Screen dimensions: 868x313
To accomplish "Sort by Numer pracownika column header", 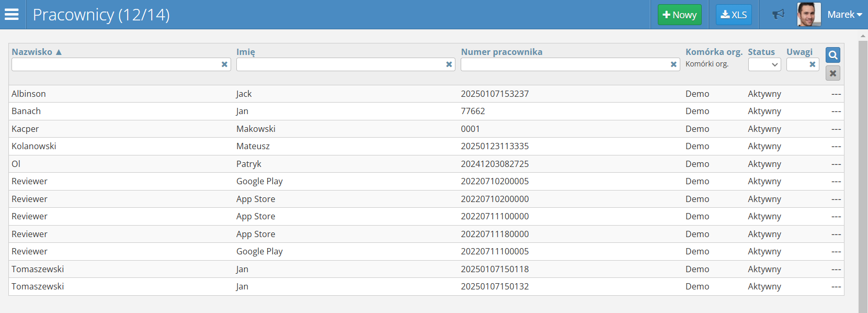I will (501, 52).
